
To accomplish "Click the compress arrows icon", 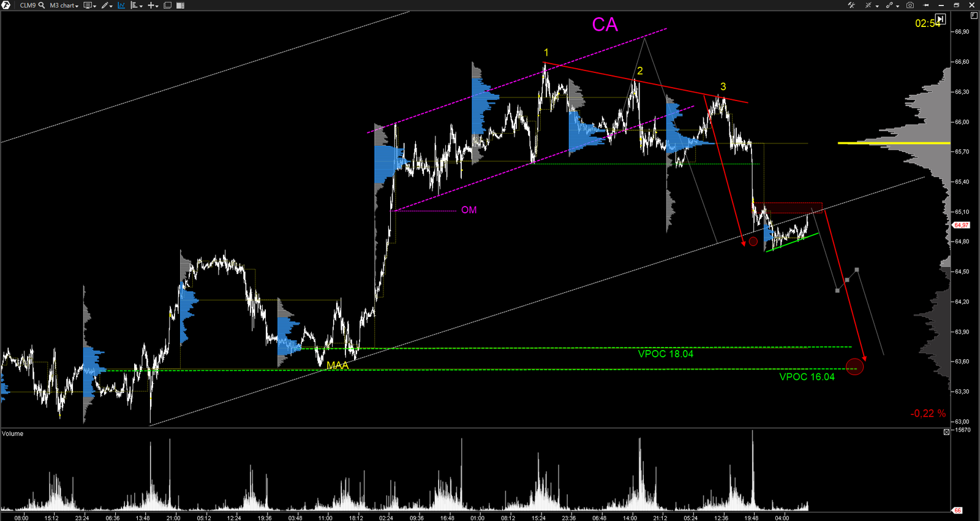I will pos(869,5).
